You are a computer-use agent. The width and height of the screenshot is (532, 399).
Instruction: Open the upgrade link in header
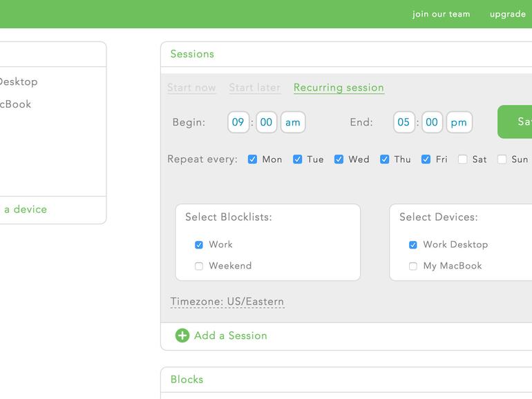[508, 14]
